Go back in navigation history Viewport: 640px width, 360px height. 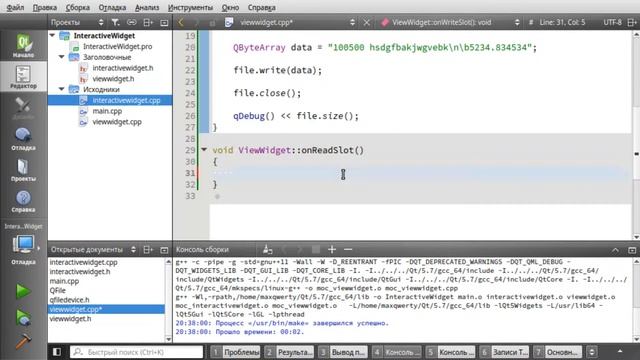click(181, 22)
